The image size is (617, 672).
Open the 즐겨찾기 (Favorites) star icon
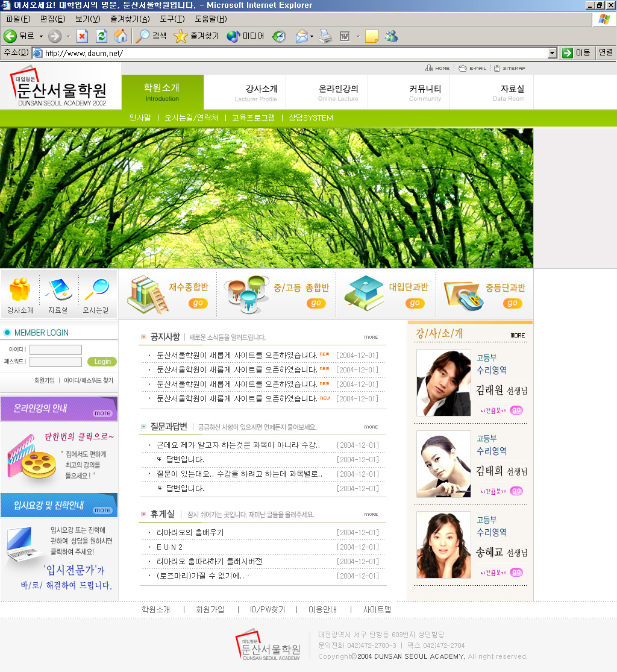coord(181,36)
